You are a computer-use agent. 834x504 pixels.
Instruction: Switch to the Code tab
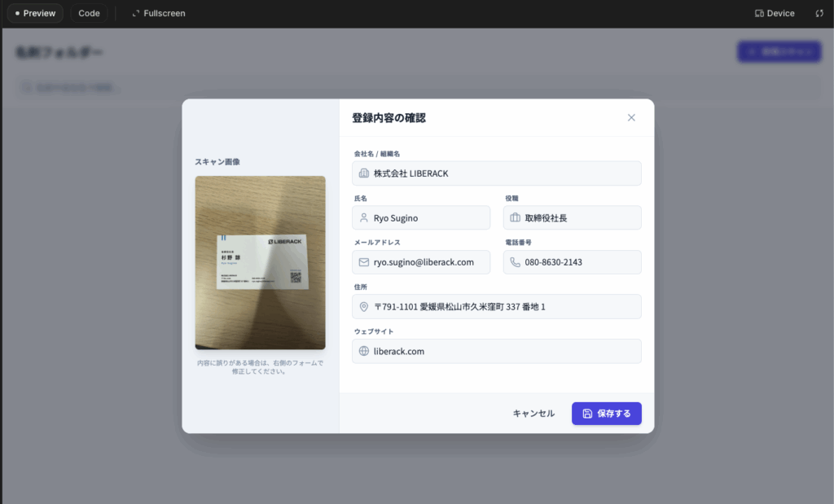(89, 13)
